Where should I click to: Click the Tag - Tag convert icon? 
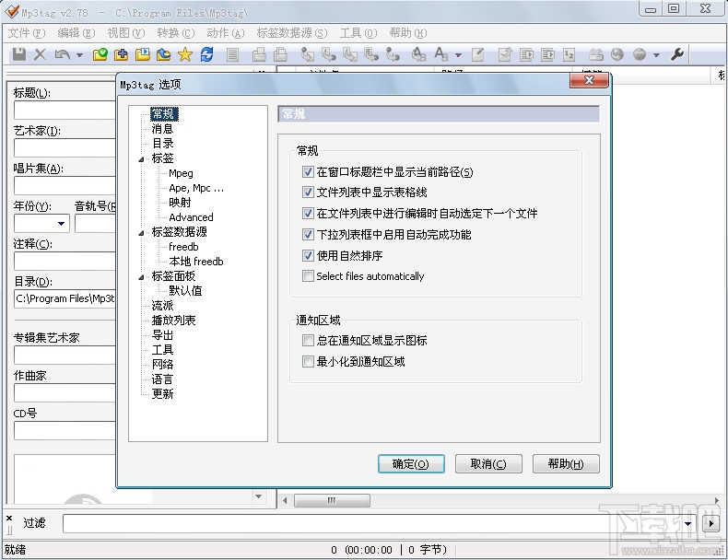393,54
